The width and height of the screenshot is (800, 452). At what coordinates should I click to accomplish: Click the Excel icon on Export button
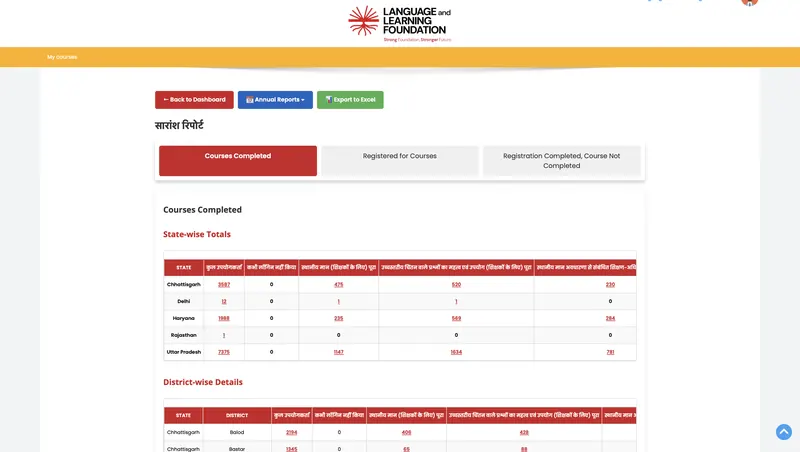coord(329,99)
